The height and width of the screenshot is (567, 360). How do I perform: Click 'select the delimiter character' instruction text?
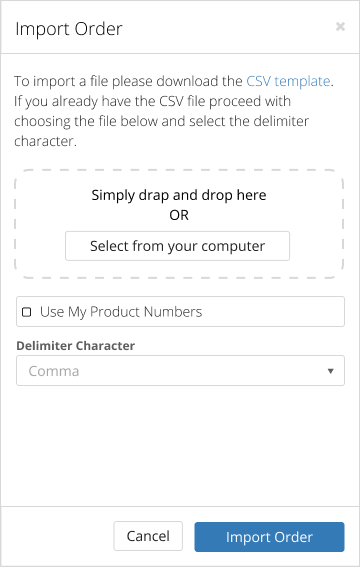pyautogui.click(x=162, y=131)
